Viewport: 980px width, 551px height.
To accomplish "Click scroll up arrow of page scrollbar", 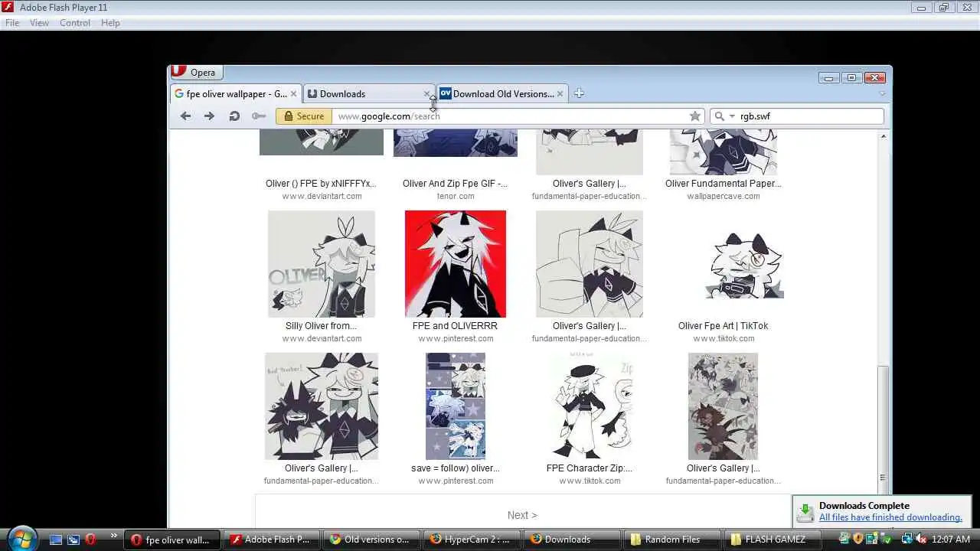I will click(x=883, y=136).
